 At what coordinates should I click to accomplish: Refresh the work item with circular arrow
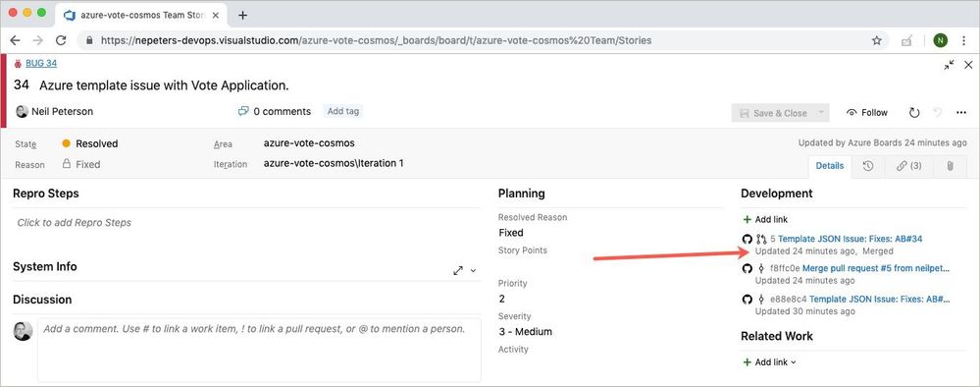click(913, 113)
